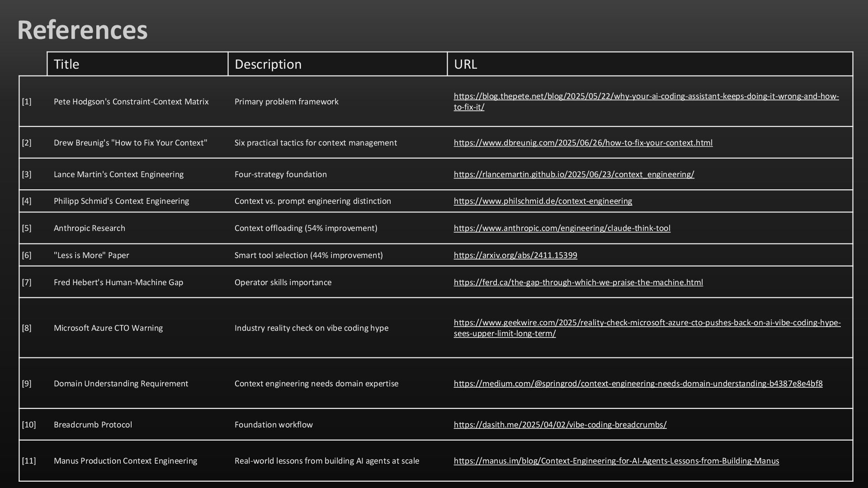The image size is (868, 488).
Task: Select the "Microsoft Azure CTO Warning" cell
Action: tap(108, 328)
